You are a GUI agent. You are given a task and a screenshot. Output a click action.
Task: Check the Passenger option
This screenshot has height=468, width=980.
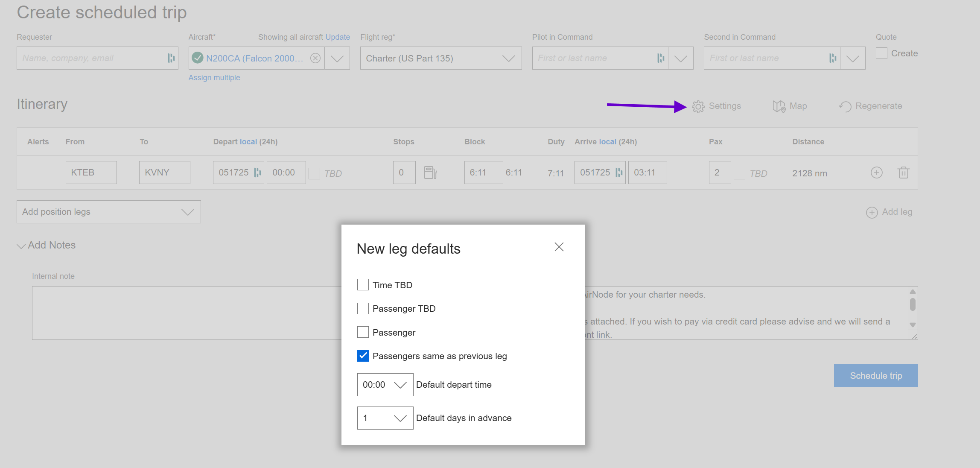pyautogui.click(x=363, y=332)
